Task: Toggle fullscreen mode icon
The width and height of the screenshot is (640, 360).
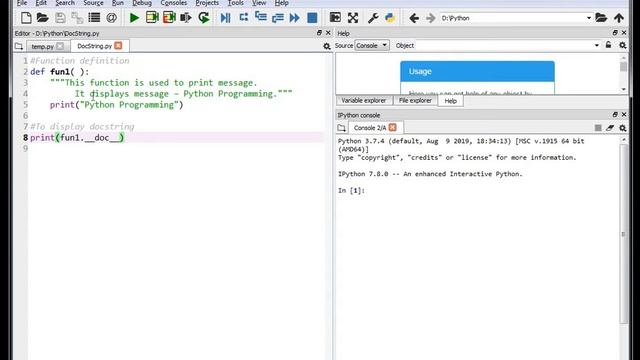Action: pyautogui.click(x=353, y=18)
